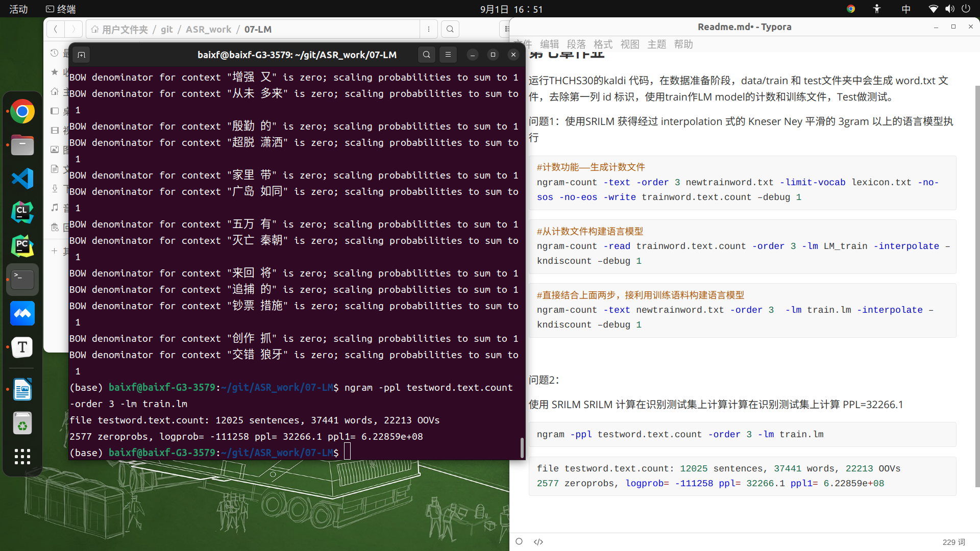Click the #计数功能 code block in Typora
Screen dimensions: 980x551
coord(743,183)
